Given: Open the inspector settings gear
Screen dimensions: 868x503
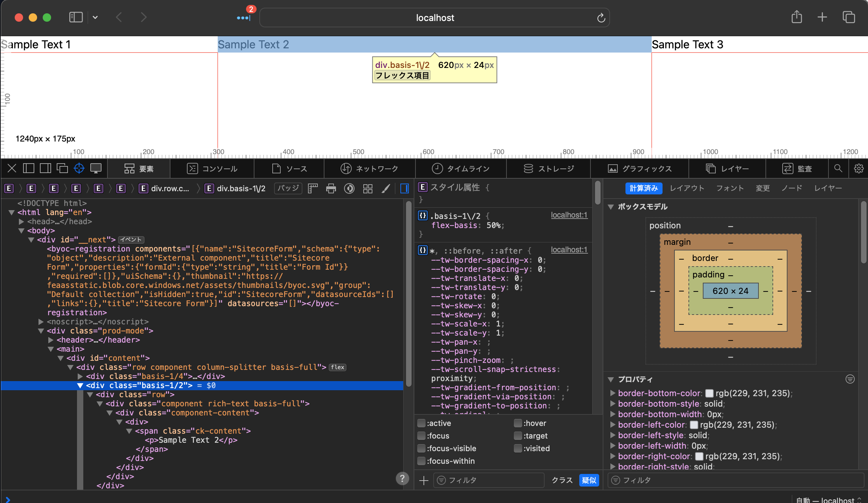Looking at the screenshot, I should pos(859,168).
